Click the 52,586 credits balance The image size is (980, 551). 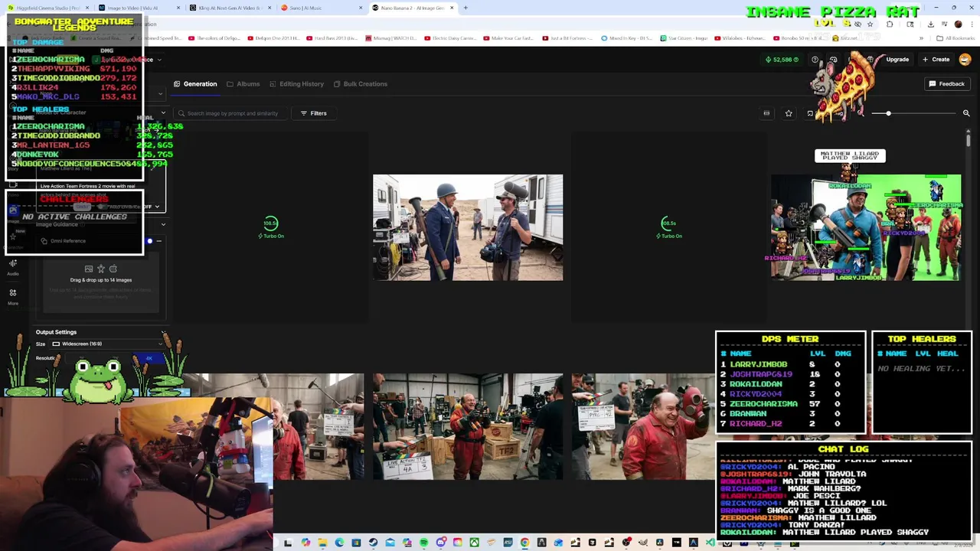(x=782, y=60)
